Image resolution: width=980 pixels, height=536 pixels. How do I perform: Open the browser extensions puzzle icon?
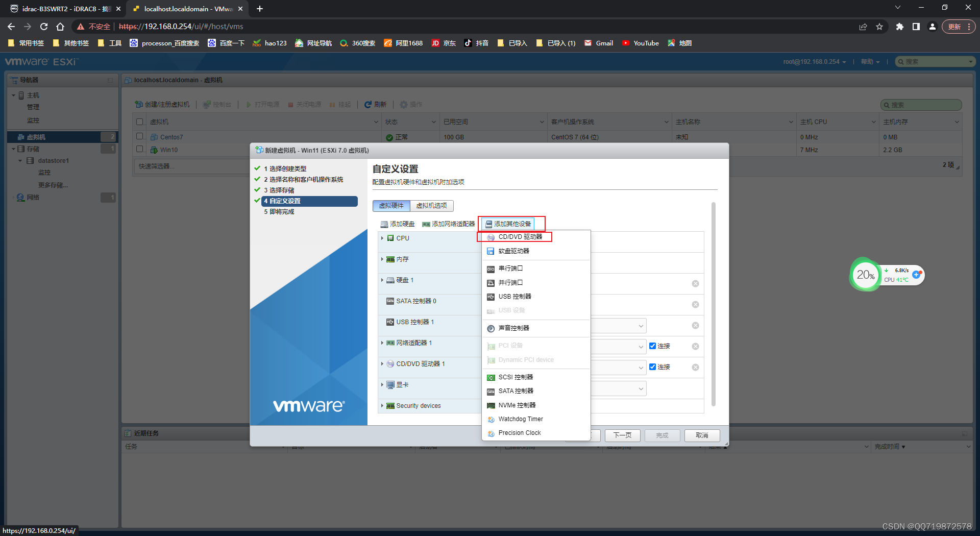(900, 27)
